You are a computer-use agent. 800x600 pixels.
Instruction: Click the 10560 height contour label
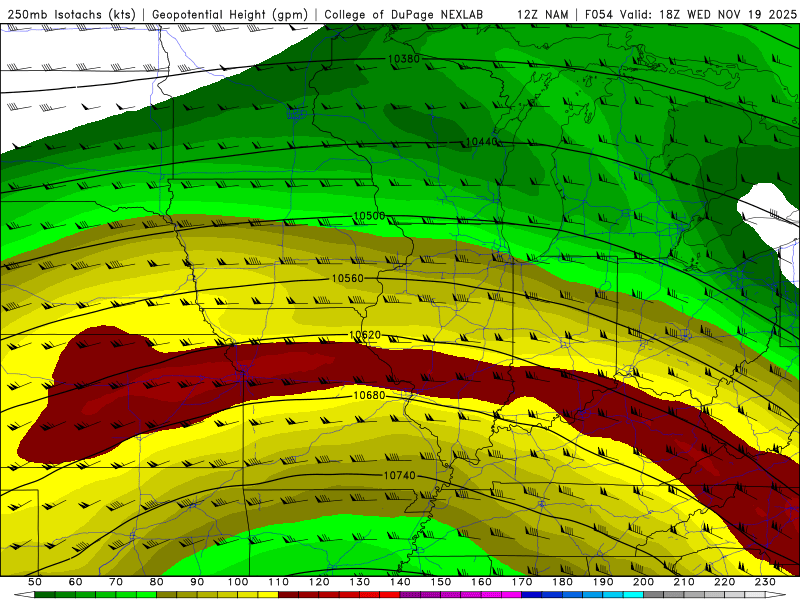point(347,278)
